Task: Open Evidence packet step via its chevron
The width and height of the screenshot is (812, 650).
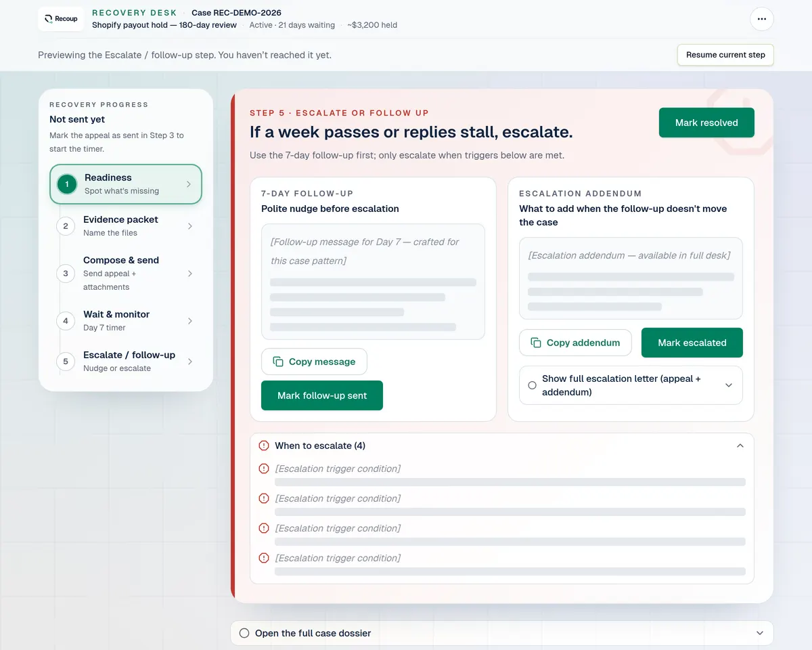Action: pos(190,226)
